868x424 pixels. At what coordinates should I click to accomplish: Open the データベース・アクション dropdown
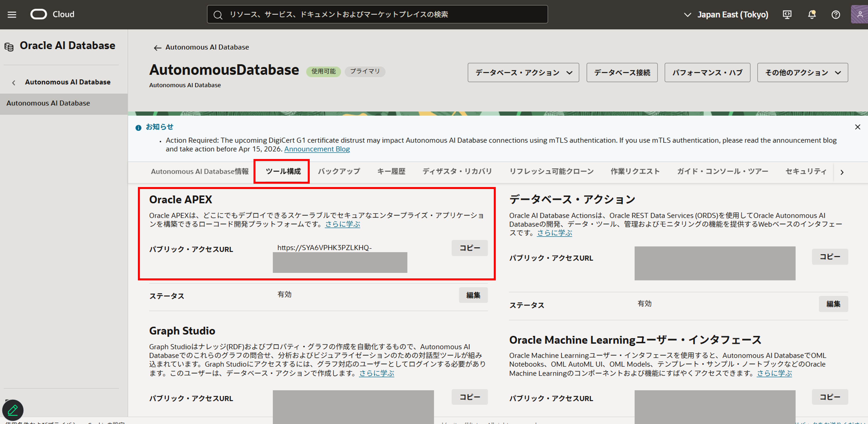point(523,72)
